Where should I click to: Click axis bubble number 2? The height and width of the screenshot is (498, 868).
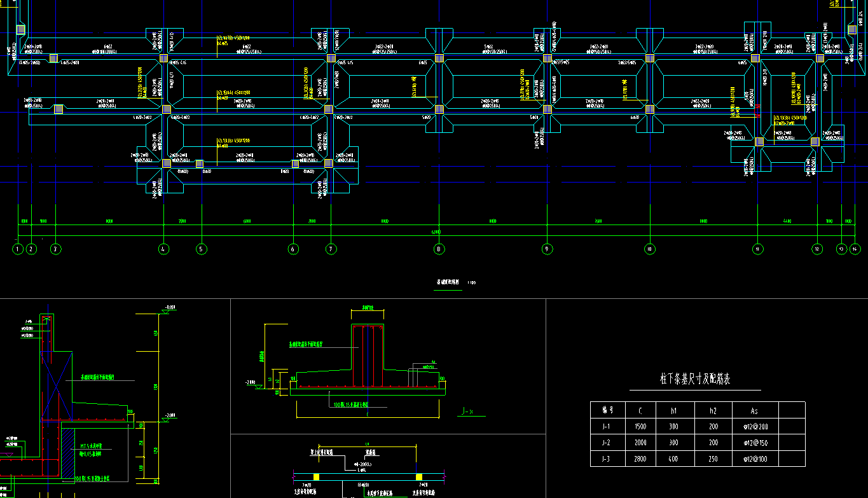point(31,249)
